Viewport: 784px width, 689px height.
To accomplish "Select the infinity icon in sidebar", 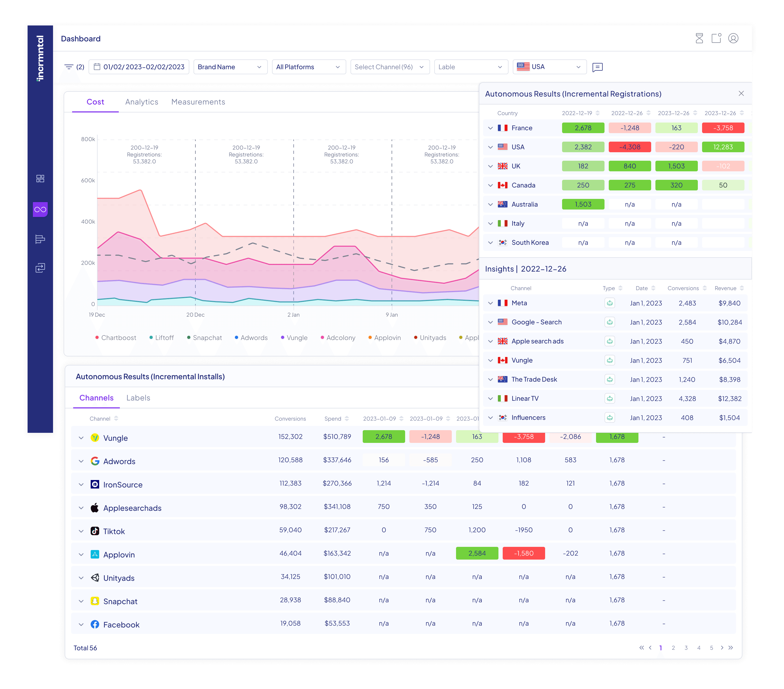I will click(x=40, y=210).
